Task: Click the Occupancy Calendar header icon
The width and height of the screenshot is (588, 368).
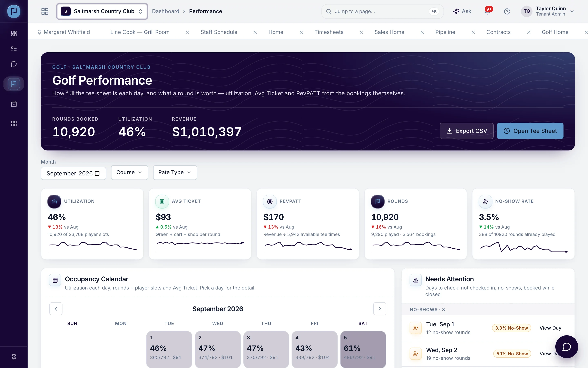Action: 55,280
